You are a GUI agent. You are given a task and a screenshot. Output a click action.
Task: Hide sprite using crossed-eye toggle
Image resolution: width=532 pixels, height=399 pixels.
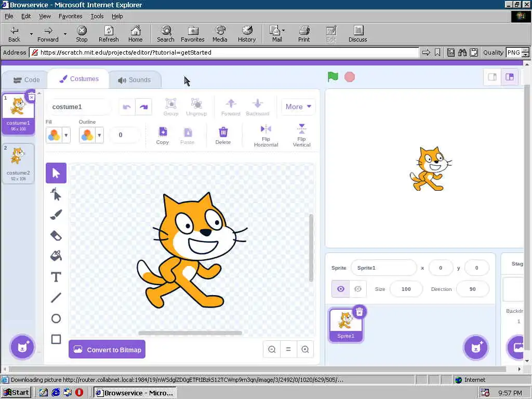tap(358, 289)
